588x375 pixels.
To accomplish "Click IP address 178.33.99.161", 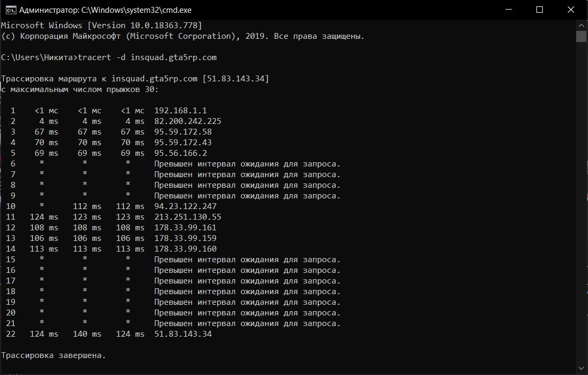I will tap(185, 227).
